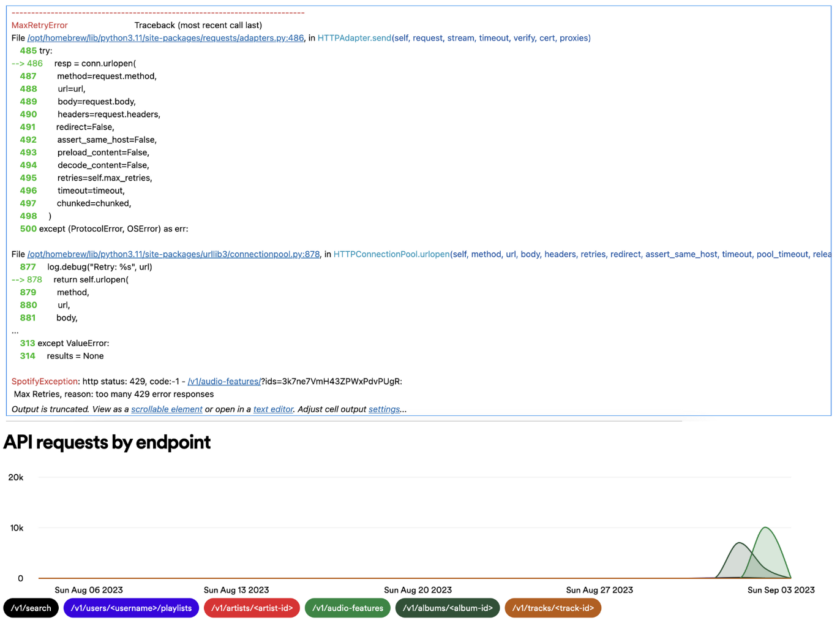Click the 20k y-axis label

coord(16,477)
